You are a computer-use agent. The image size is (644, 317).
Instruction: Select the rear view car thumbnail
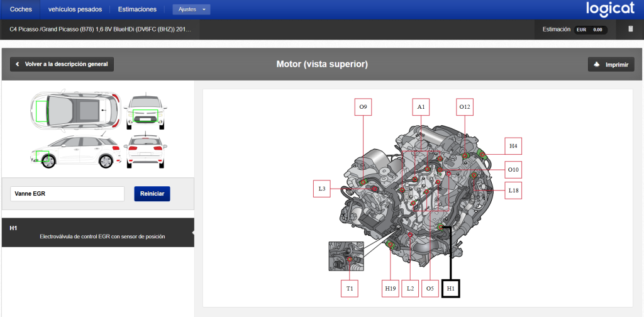[x=145, y=152]
